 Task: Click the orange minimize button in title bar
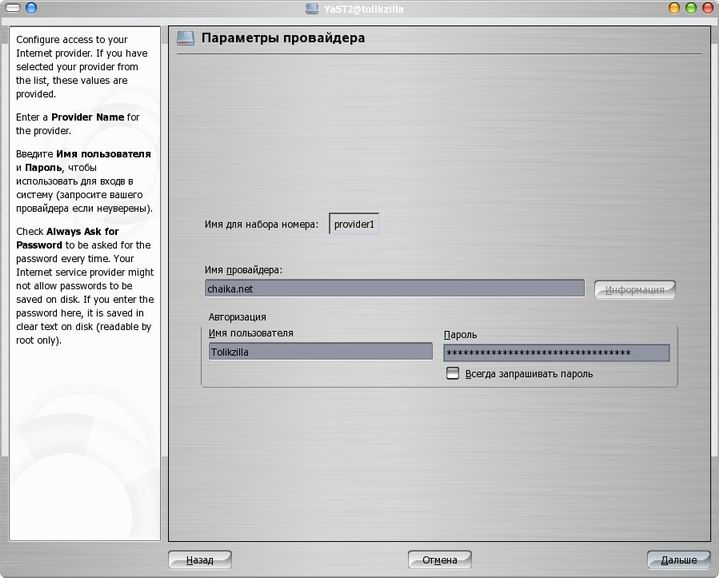[x=675, y=8]
